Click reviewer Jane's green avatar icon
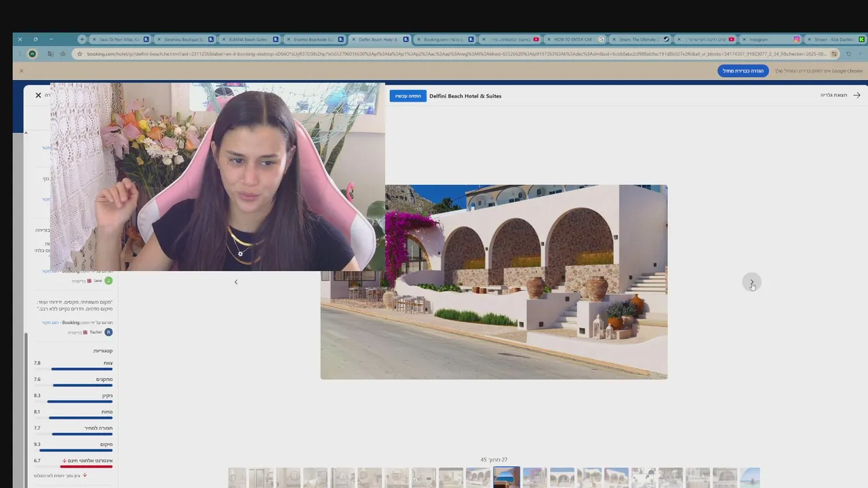 [x=108, y=281]
